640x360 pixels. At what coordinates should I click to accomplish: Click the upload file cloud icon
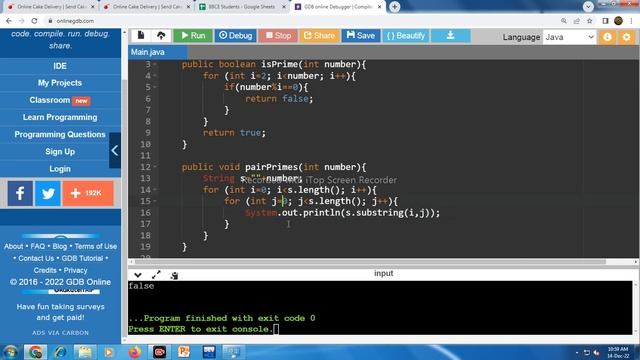pyautogui.click(x=161, y=36)
